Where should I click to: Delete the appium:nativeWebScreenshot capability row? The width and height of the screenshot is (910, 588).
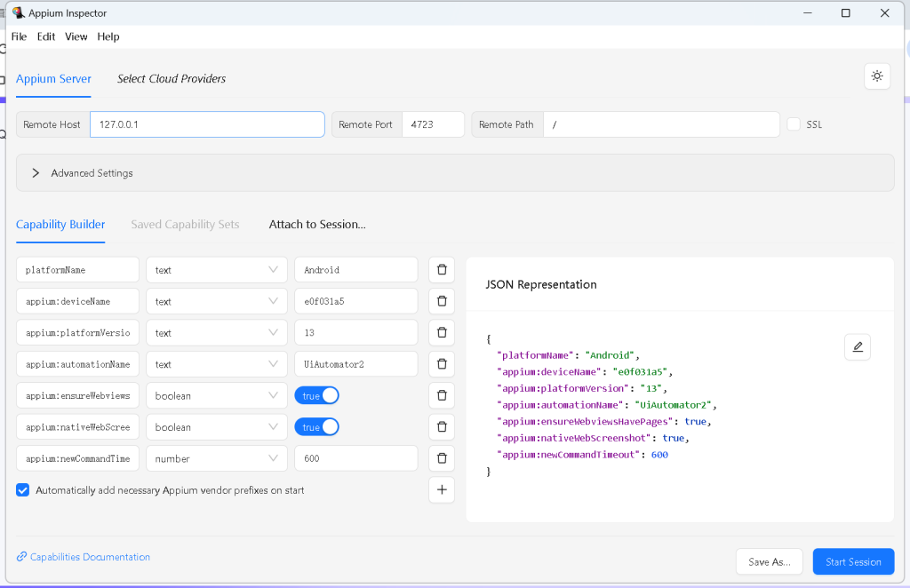click(442, 427)
